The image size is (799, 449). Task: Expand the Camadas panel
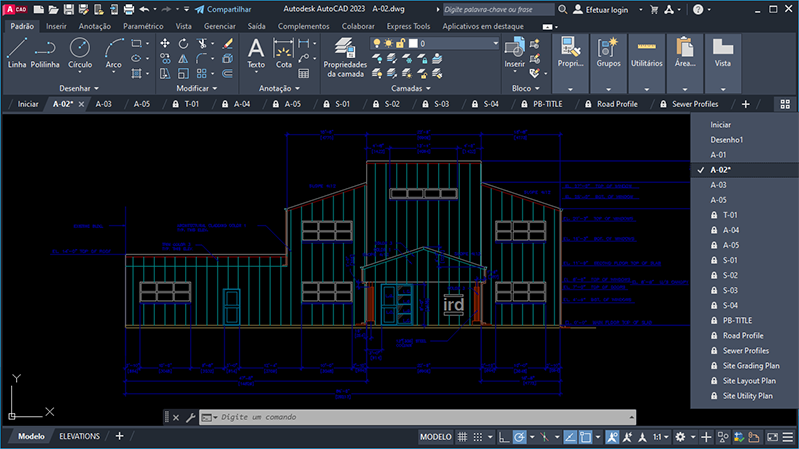click(x=411, y=88)
